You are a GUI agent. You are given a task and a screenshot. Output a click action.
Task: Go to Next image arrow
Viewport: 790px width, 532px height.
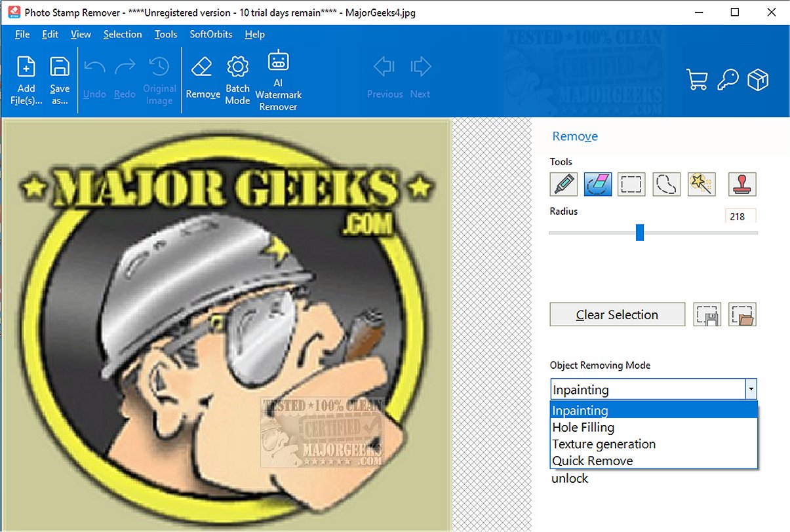pyautogui.click(x=420, y=66)
